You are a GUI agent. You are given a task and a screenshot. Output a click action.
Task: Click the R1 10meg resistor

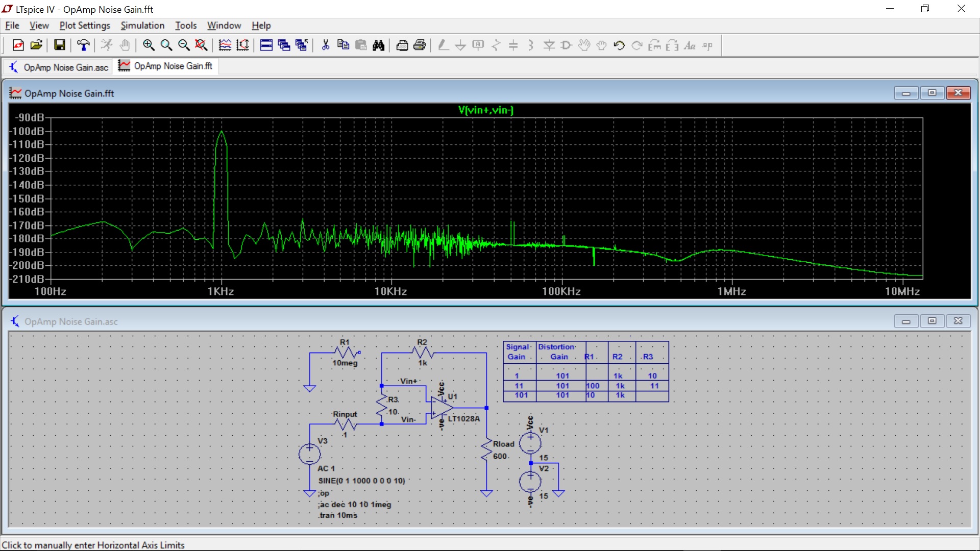coord(347,353)
